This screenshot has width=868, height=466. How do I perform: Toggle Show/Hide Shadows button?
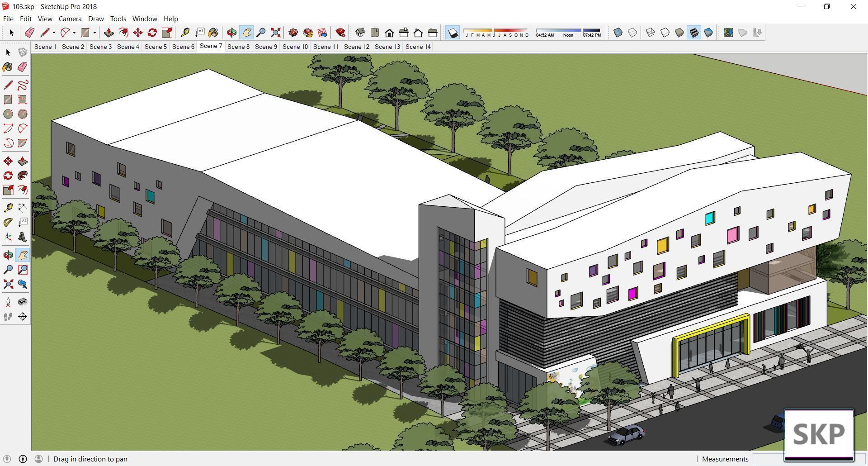[x=453, y=33]
